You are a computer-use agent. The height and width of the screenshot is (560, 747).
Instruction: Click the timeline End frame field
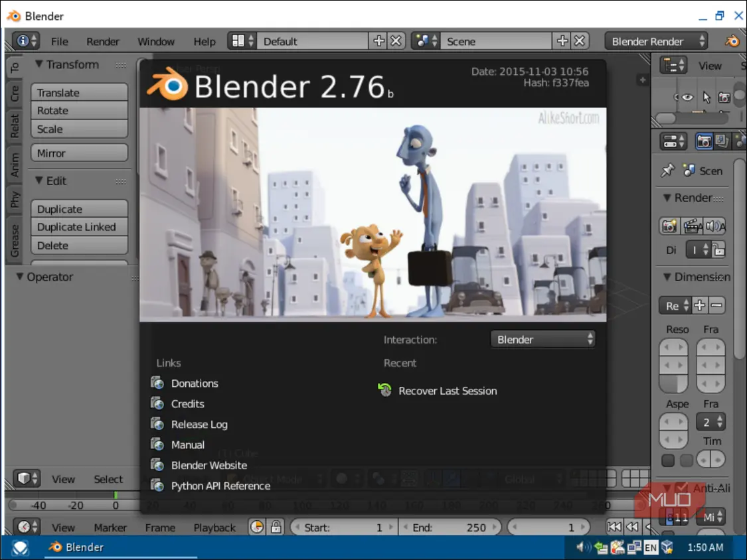(450, 527)
